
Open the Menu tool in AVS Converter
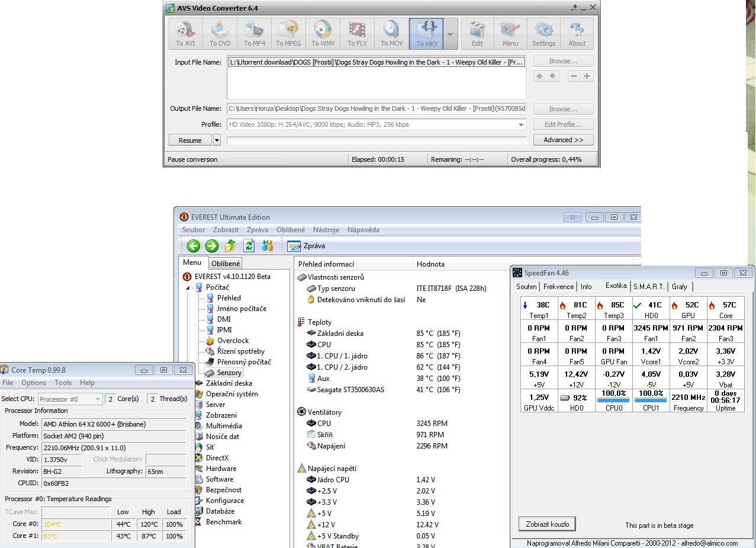point(510,34)
